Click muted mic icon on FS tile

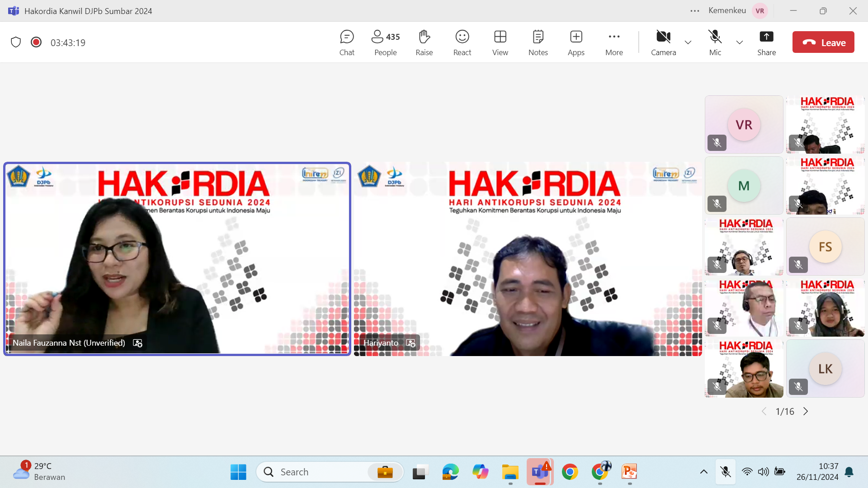pyautogui.click(x=798, y=265)
